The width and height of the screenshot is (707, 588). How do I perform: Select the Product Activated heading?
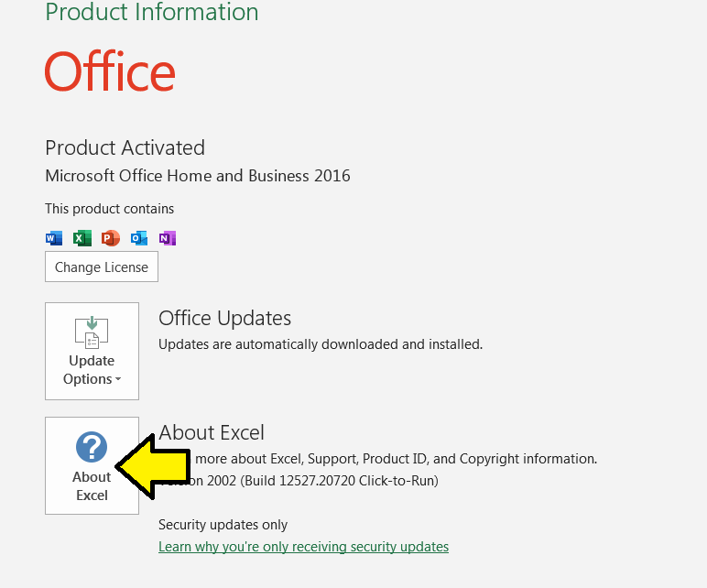(x=125, y=147)
